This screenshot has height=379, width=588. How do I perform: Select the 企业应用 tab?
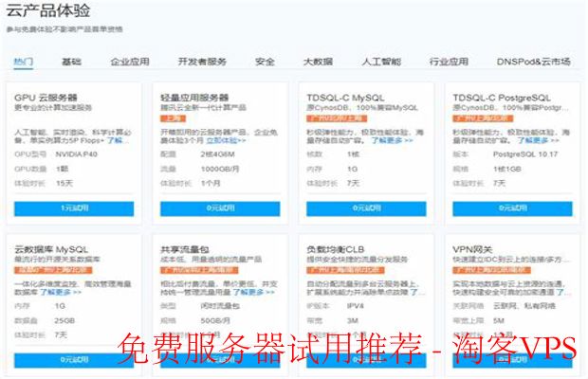tap(130, 62)
